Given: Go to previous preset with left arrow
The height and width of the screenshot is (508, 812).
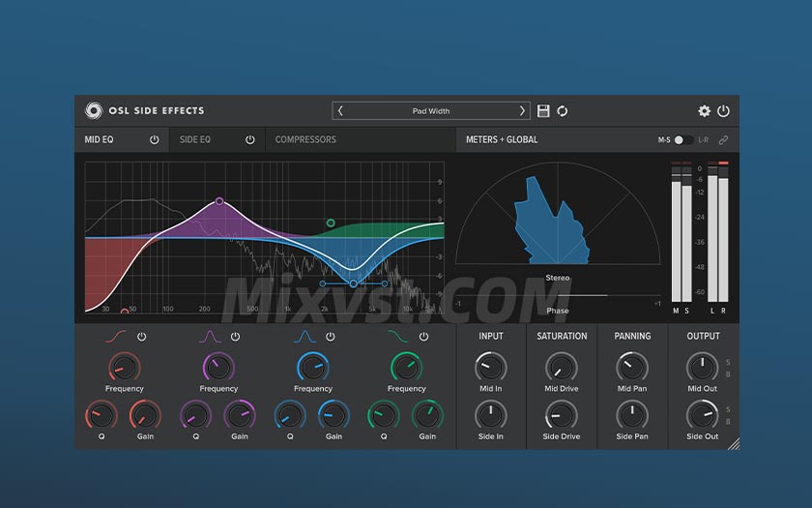Looking at the screenshot, I should tap(341, 111).
